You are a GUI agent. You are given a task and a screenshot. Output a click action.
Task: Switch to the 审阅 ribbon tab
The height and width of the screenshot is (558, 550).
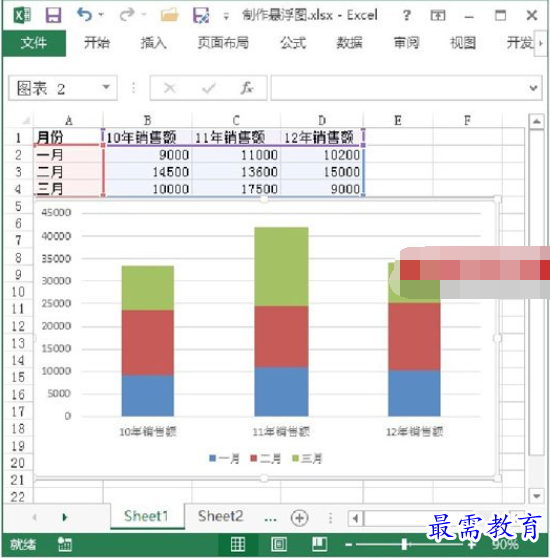pos(406,43)
